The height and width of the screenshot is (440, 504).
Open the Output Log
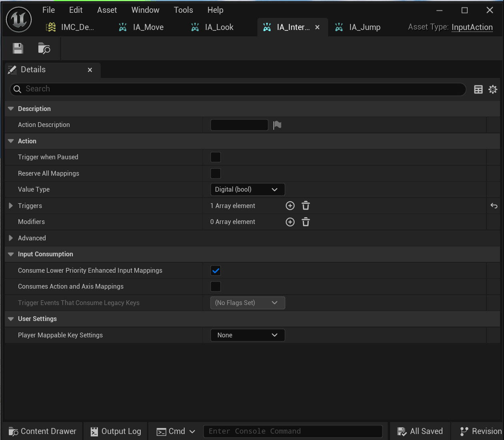pyautogui.click(x=116, y=431)
